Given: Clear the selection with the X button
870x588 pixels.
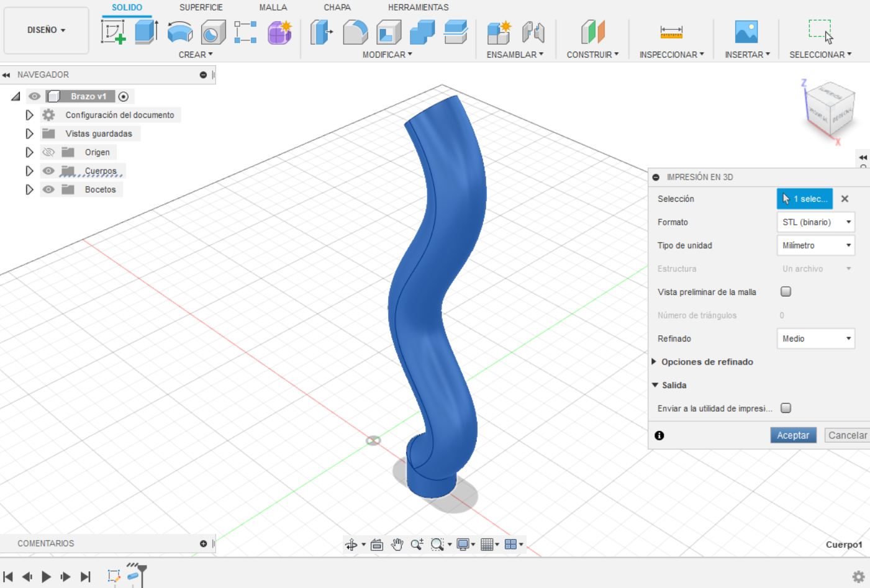Looking at the screenshot, I should point(845,199).
